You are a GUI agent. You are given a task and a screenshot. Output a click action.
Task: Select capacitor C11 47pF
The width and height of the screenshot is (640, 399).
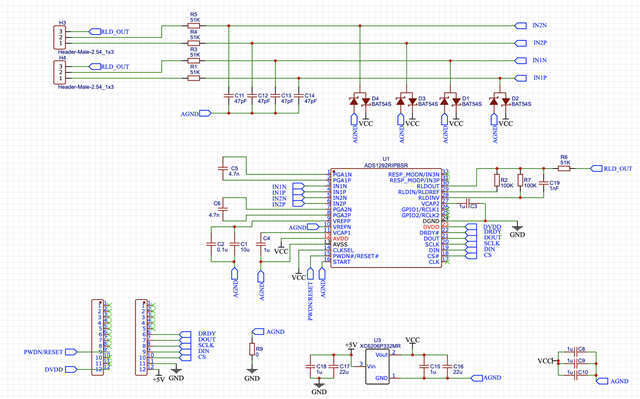pos(229,96)
